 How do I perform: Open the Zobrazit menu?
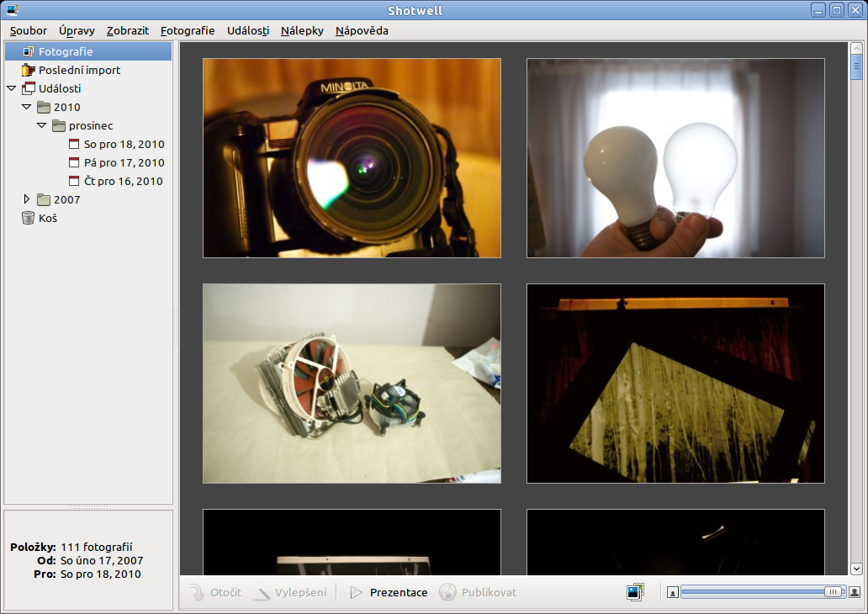127,31
